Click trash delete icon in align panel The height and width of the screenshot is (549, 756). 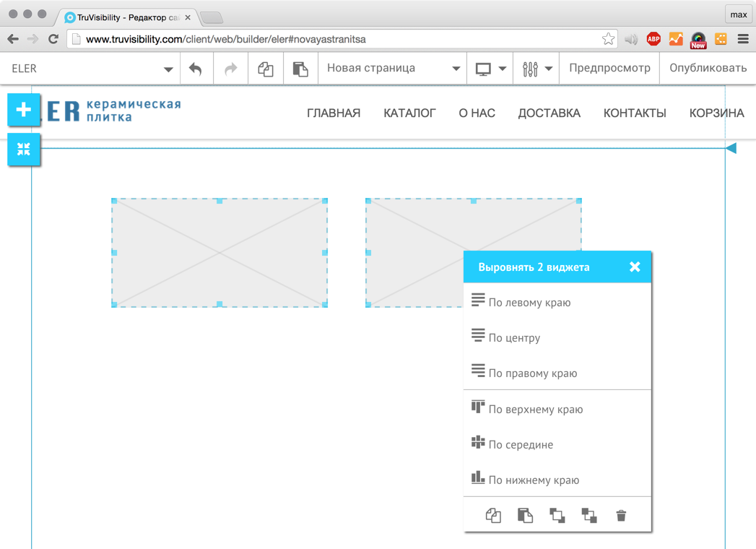[621, 516]
